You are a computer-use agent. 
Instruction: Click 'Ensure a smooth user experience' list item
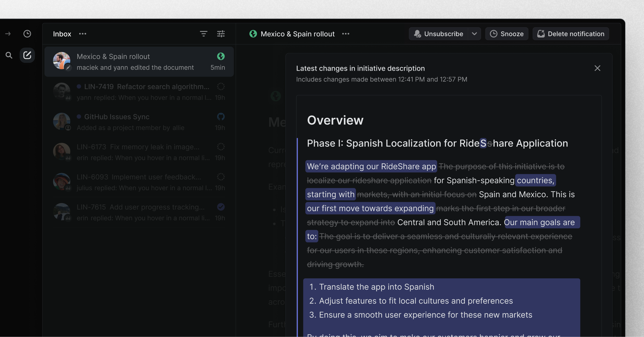point(425,315)
